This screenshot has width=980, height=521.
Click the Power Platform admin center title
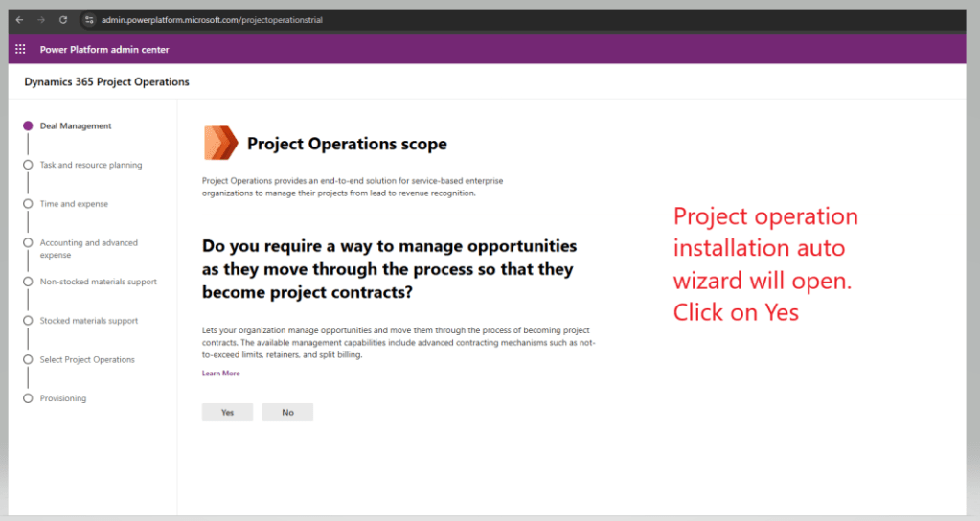tap(104, 49)
